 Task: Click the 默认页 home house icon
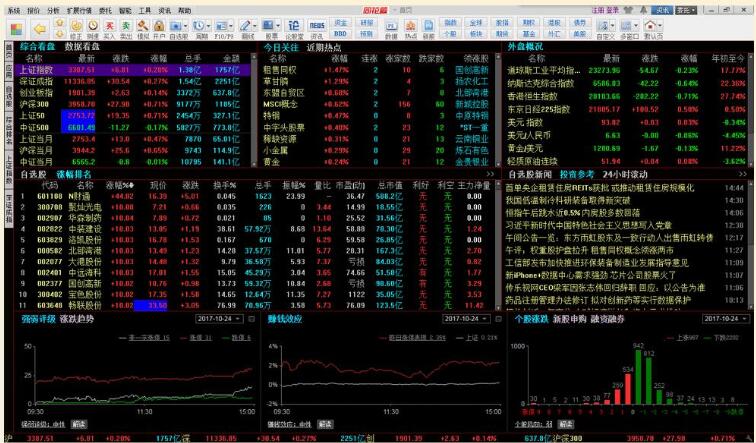pos(650,25)
